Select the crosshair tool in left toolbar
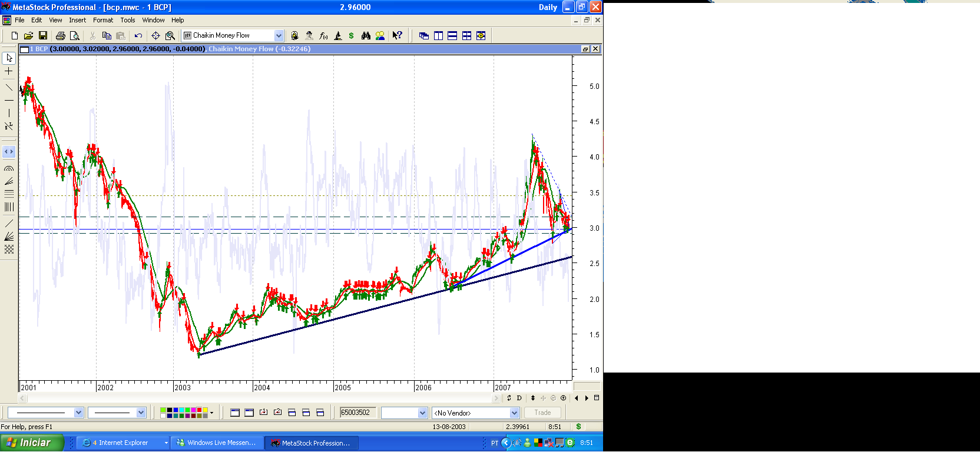The image size is (980, 452). (9, 71)
